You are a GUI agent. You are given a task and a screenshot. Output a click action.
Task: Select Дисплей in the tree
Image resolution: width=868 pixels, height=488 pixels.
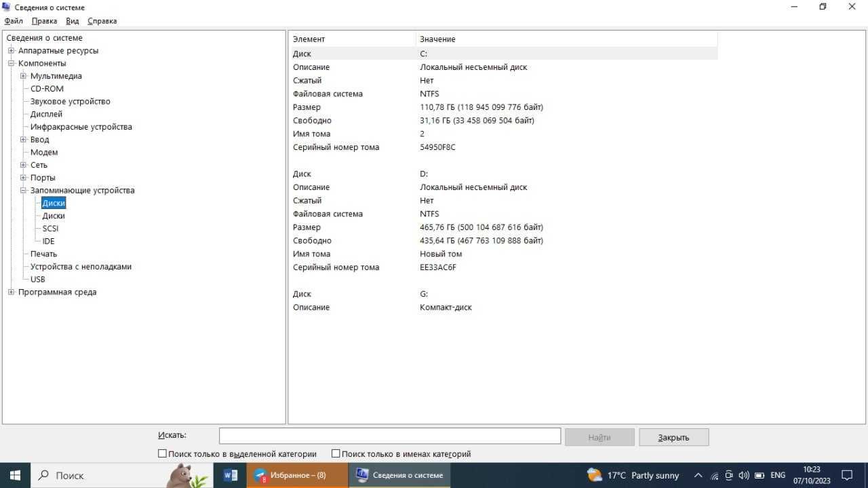point(46,114)
